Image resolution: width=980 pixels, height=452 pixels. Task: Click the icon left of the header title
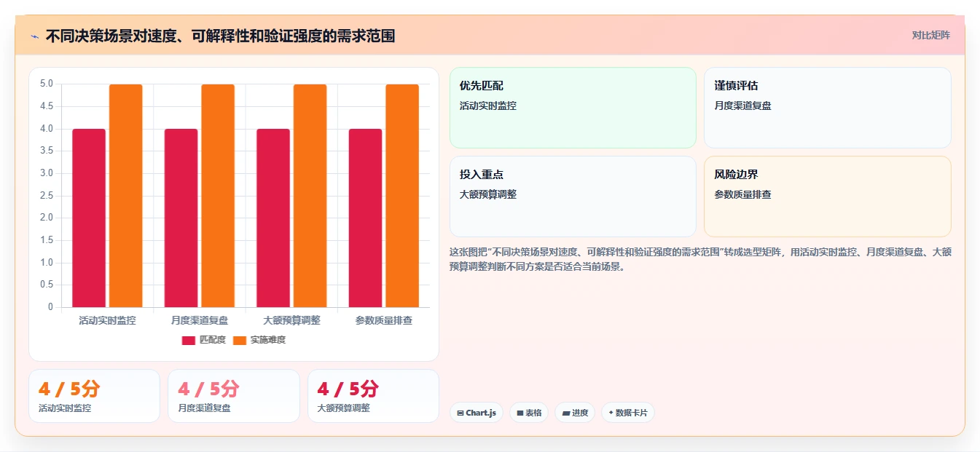click(34, 36)
